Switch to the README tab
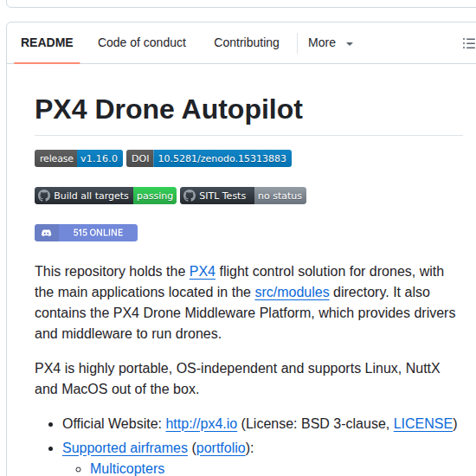The width and height of the screenshot is (476, 476). pyautogui.click(x=47, y=42)
